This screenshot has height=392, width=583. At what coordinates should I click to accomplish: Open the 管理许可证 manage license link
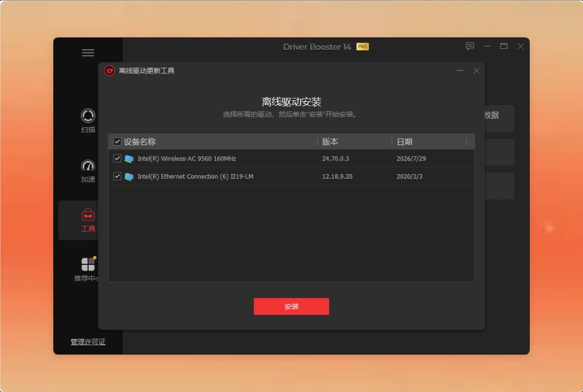tap(88, 342)
